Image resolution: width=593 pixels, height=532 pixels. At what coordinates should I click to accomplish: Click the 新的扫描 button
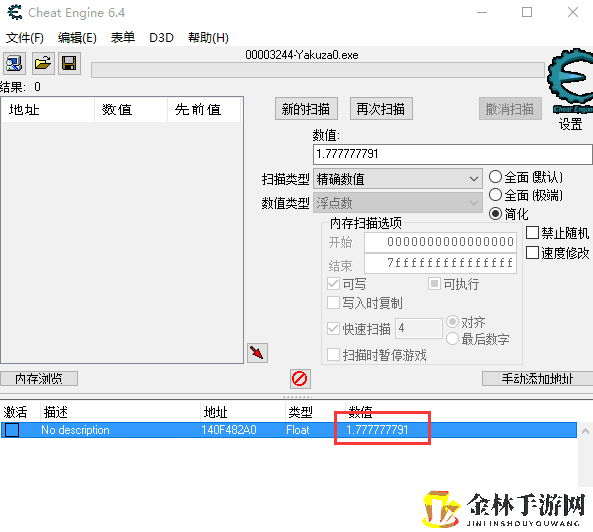306,109
